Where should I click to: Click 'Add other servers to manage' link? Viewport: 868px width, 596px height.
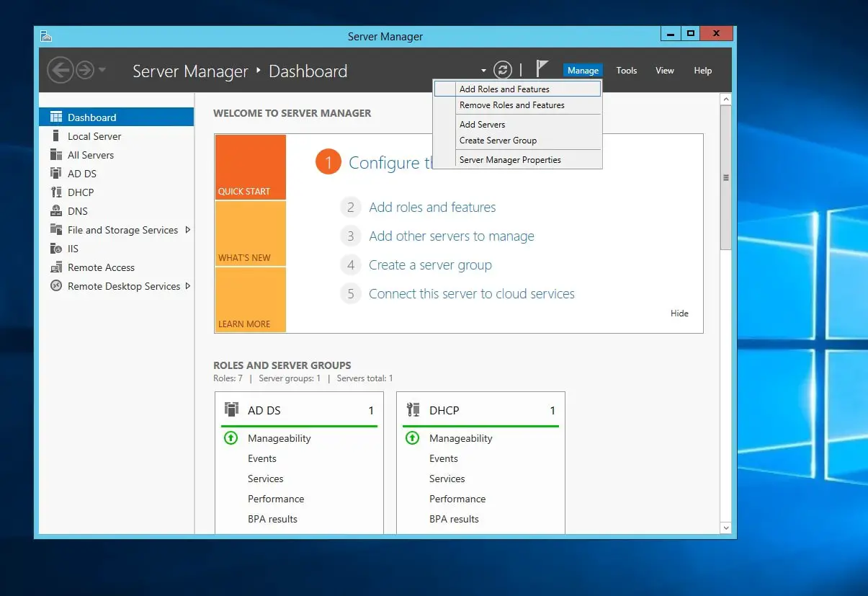pos(452,236)
